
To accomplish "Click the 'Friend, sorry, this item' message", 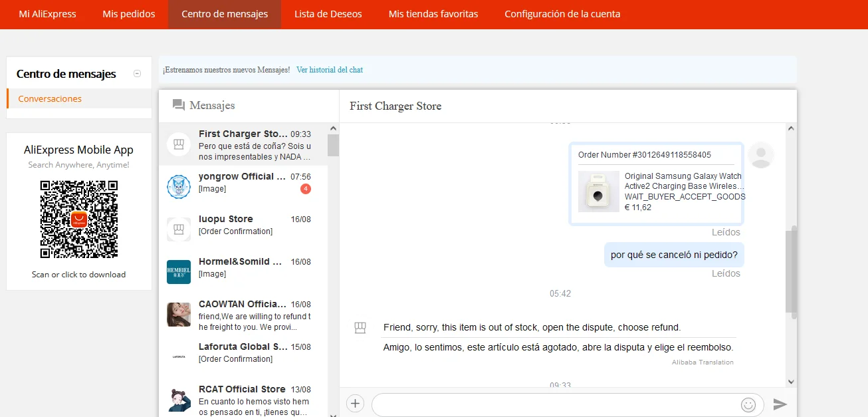I will [x=532, y=327].
